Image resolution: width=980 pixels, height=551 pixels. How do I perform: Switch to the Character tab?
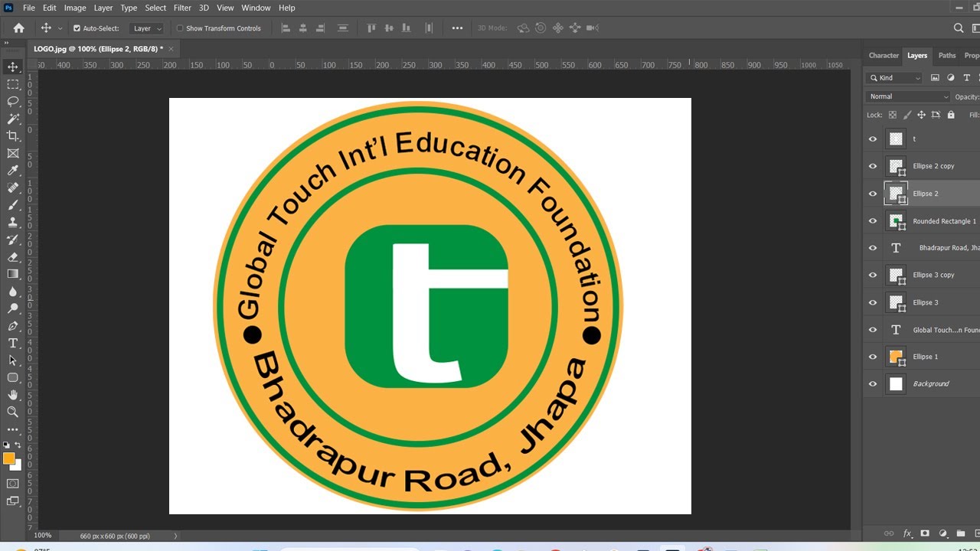[x=884, y=55]
